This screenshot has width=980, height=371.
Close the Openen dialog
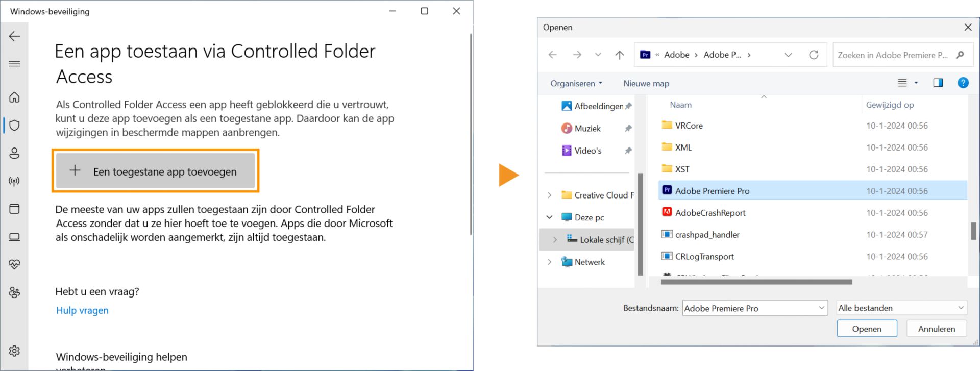[x=968, y=27]
